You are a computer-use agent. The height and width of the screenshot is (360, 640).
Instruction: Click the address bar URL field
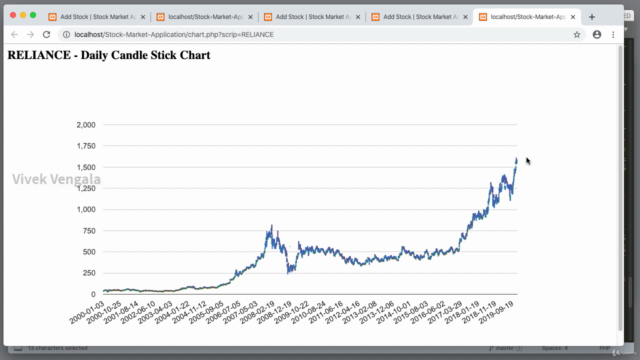(x=322, y=35)
